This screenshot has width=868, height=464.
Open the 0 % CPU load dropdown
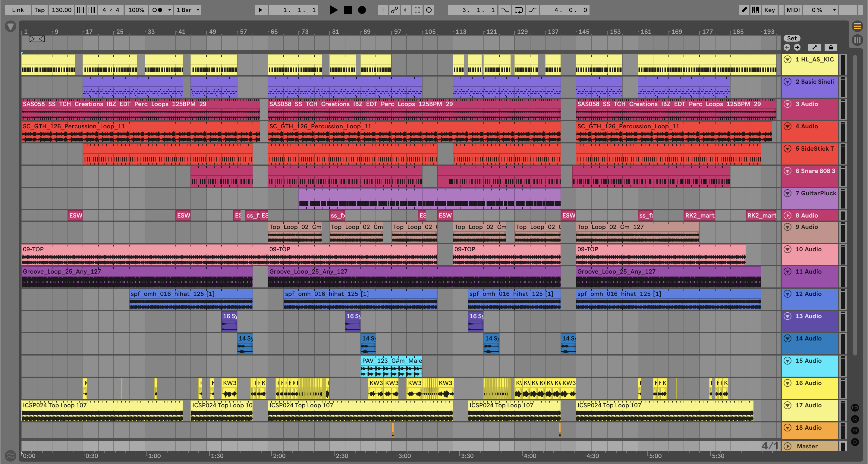820,10
